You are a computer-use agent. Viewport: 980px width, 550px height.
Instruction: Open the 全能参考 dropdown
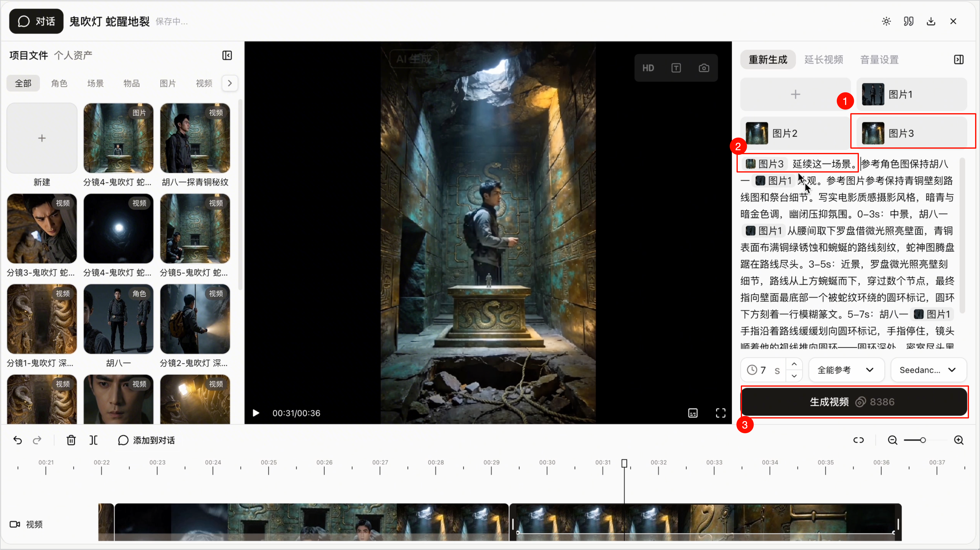pos(846,370)
